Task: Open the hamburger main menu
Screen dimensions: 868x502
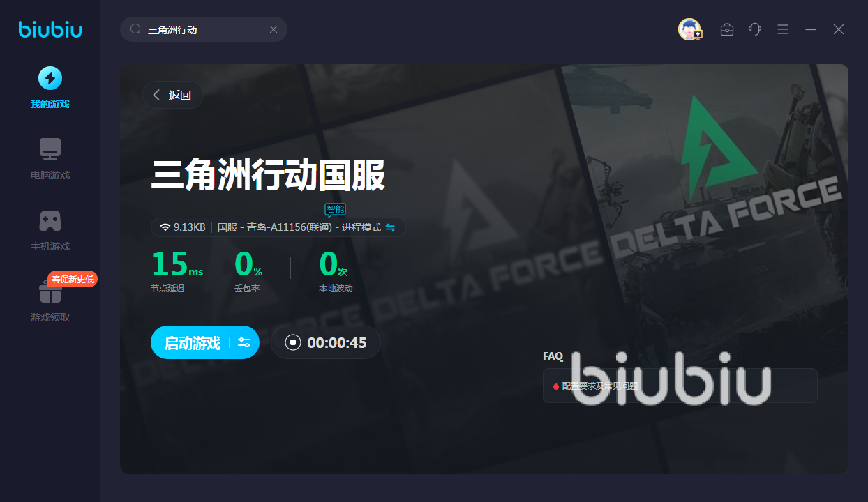Action: coord(783,29)
